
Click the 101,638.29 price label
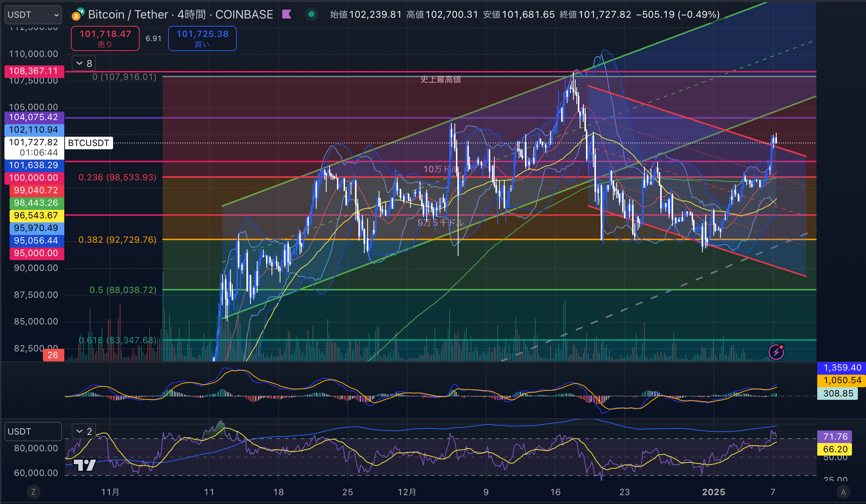click(x=34, y=165)
